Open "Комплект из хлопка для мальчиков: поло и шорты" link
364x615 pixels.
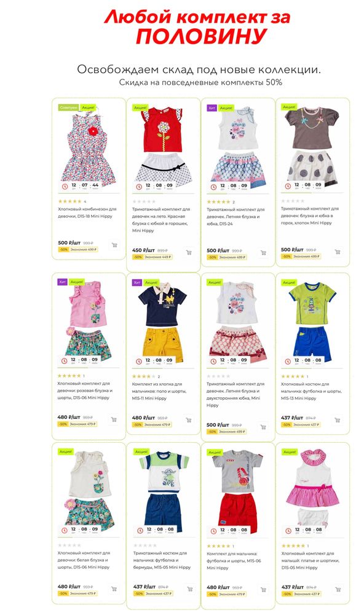(159, 387)
